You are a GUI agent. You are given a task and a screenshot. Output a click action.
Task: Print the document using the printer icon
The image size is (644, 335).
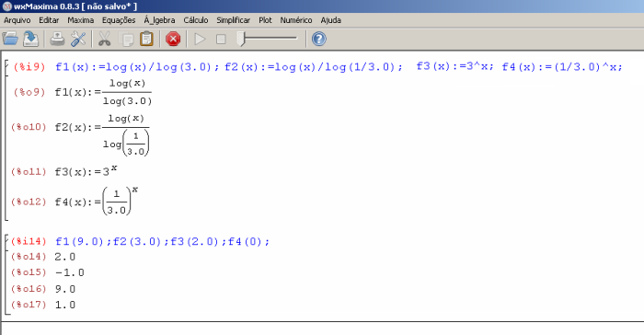point(57,39)
